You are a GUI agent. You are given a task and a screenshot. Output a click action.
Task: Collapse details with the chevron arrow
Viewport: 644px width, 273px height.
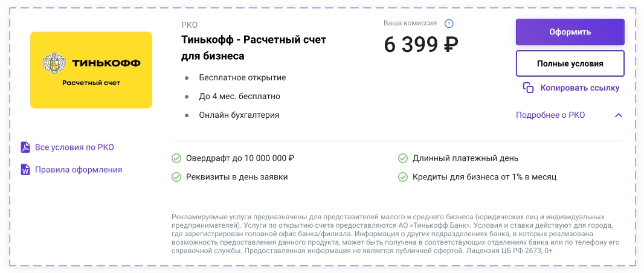pos(618,115)
